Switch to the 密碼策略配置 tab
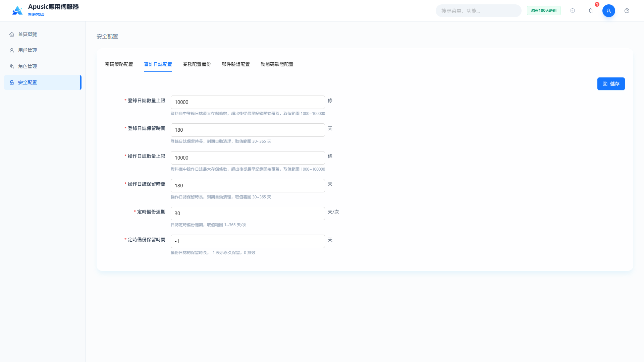The image size is (644, 362). [x=119, y=64]
